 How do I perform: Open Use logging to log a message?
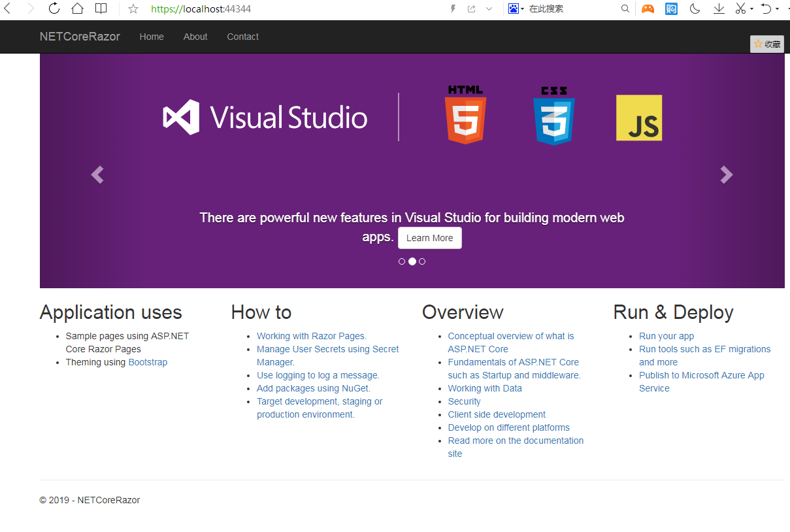pyautogui.click(x=318, y=375)
